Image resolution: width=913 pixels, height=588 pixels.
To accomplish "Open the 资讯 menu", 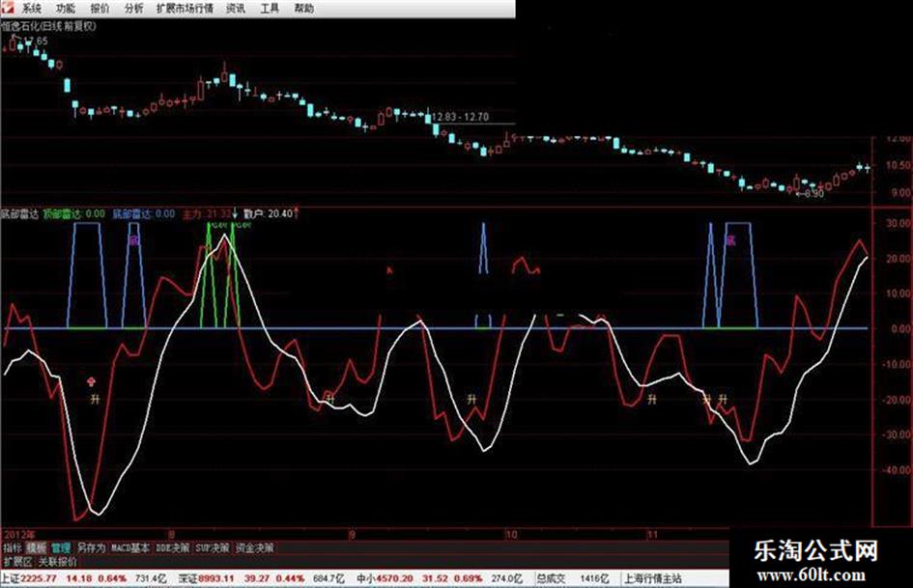I will click(x=235, y=8).
